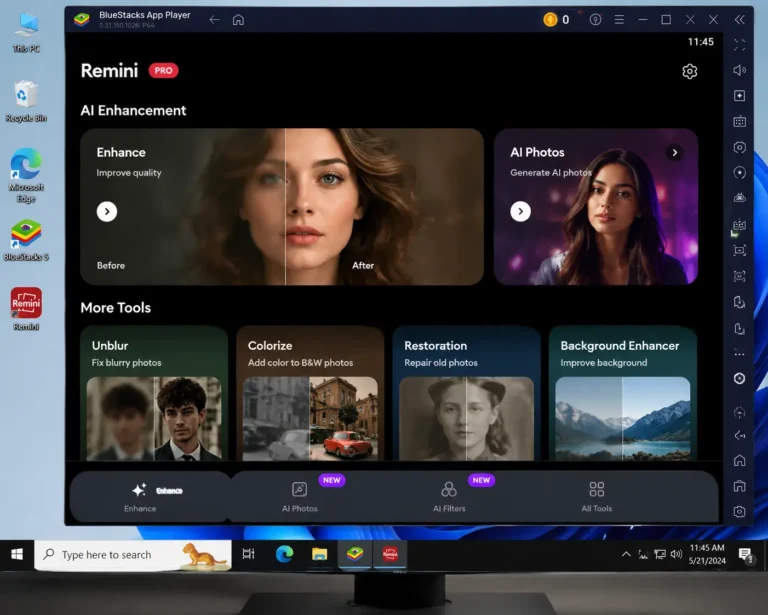Collapse the BlueStacks side toolbar

[x=740, y=20]
